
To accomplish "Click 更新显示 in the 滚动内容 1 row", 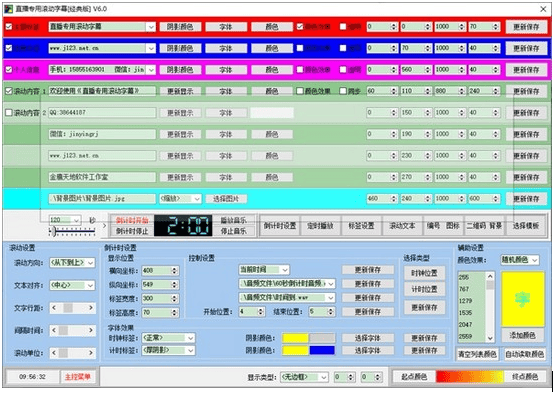I will [180, 91].
